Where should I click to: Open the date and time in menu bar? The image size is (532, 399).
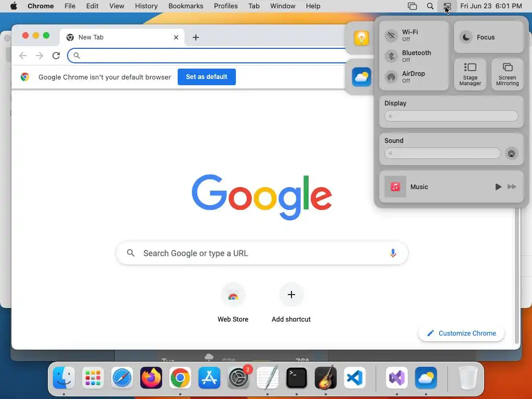coord(491,6)
